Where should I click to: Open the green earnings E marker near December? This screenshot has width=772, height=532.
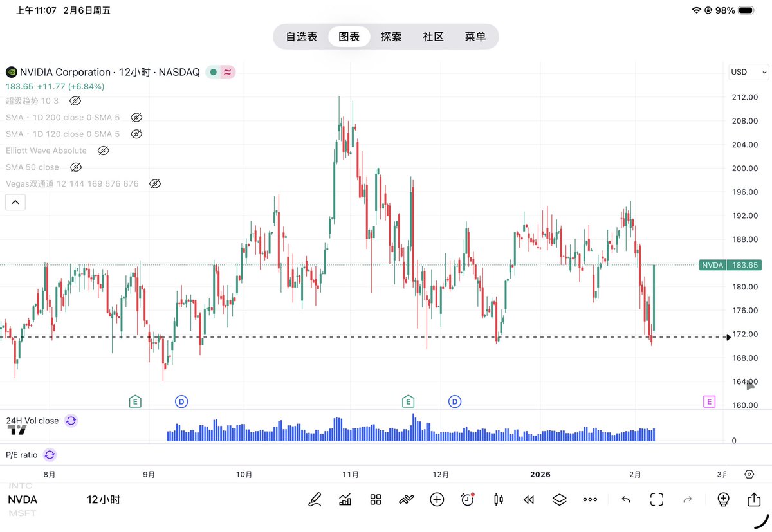(408, 401)
